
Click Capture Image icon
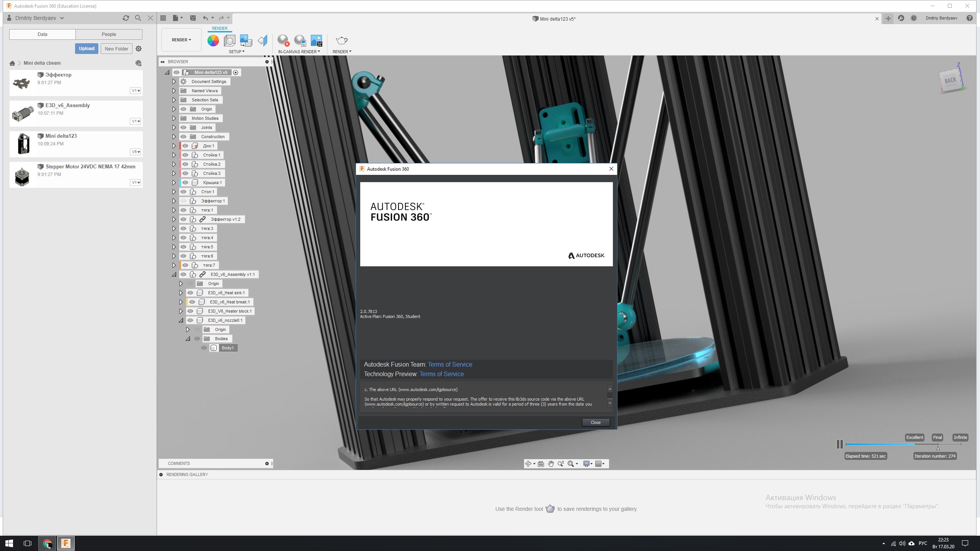tap(316, 40)
